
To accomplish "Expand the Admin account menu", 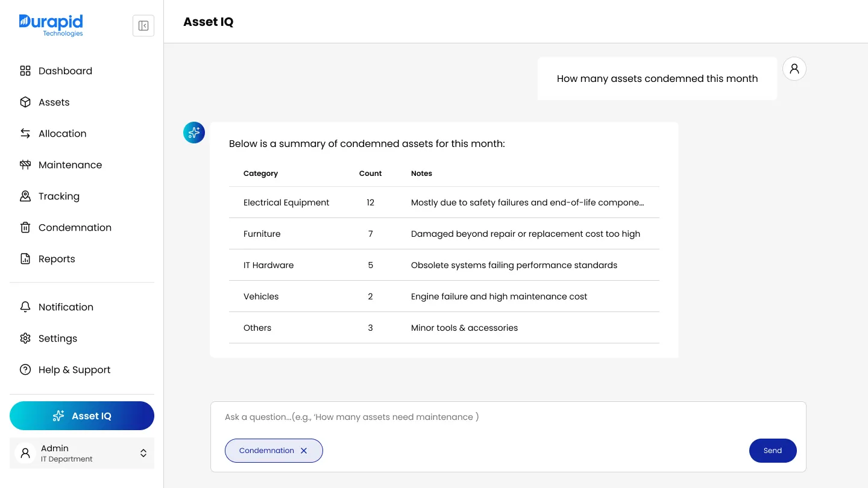I will pos(143,452).
